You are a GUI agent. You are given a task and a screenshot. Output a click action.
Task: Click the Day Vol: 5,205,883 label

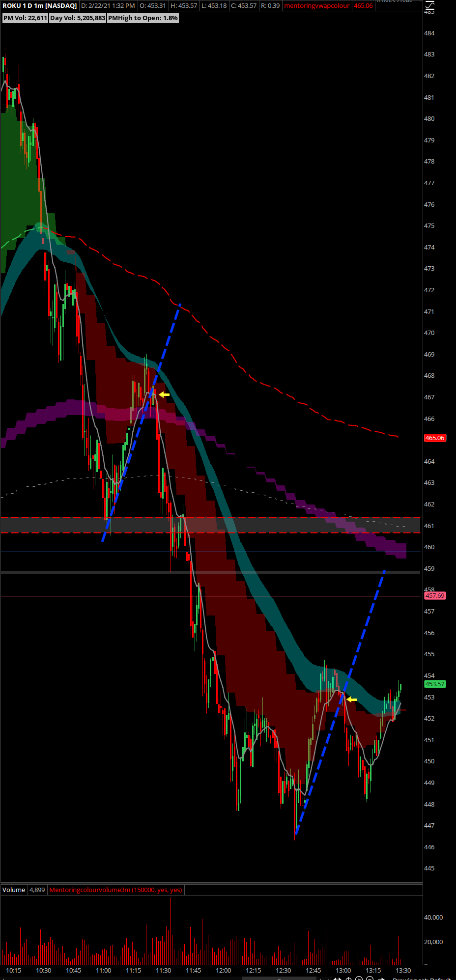(78, 18)
